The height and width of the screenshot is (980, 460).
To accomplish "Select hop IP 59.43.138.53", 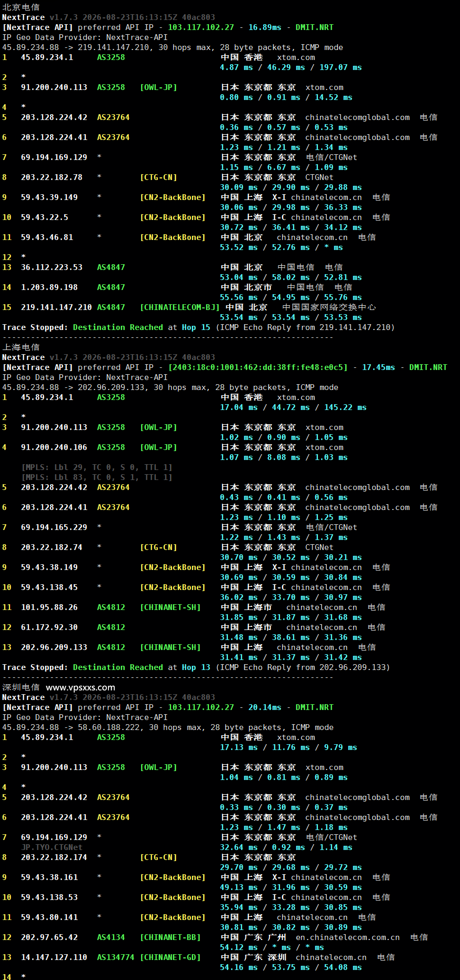I will tap(49, 897).
